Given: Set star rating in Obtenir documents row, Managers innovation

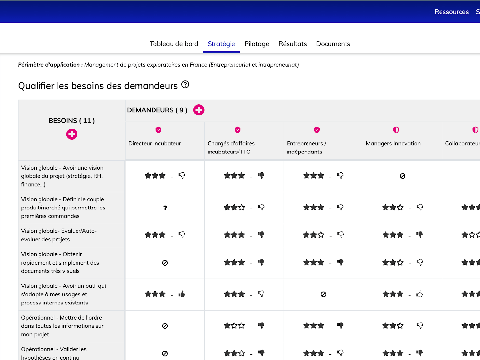Looking at the screenshot, I should pyautogui.click(x=393, y=262).
